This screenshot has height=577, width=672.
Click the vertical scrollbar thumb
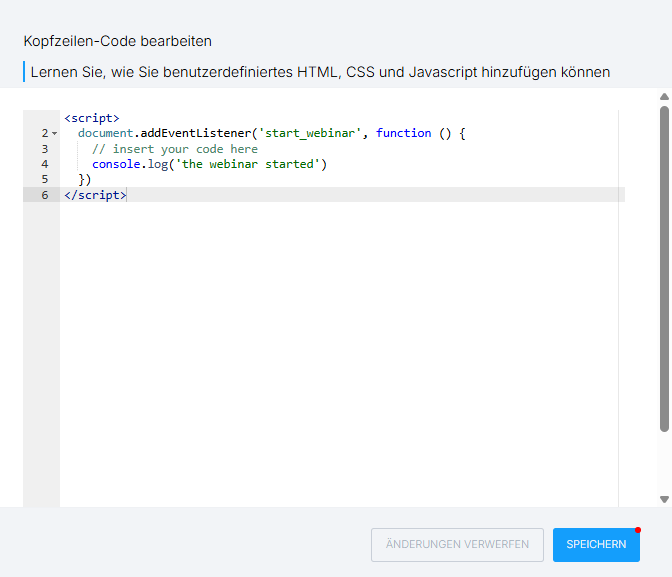click(664, 269)
